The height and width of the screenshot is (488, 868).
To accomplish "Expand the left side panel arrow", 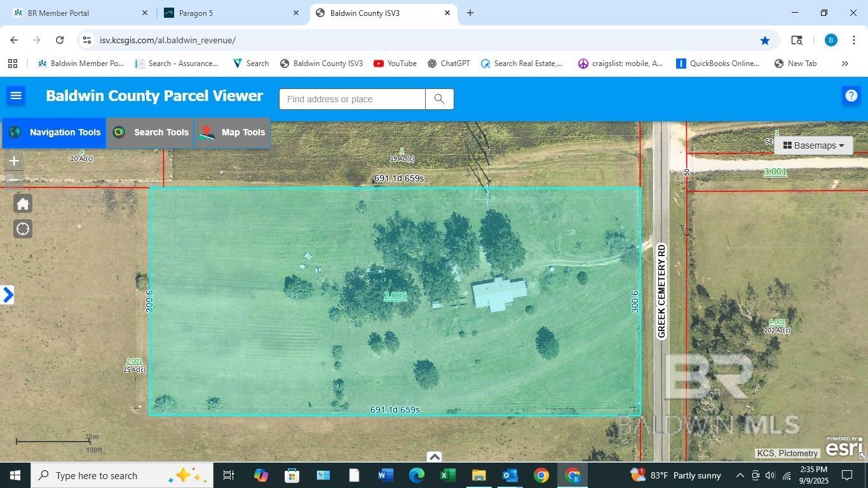I will pos(8,295).
